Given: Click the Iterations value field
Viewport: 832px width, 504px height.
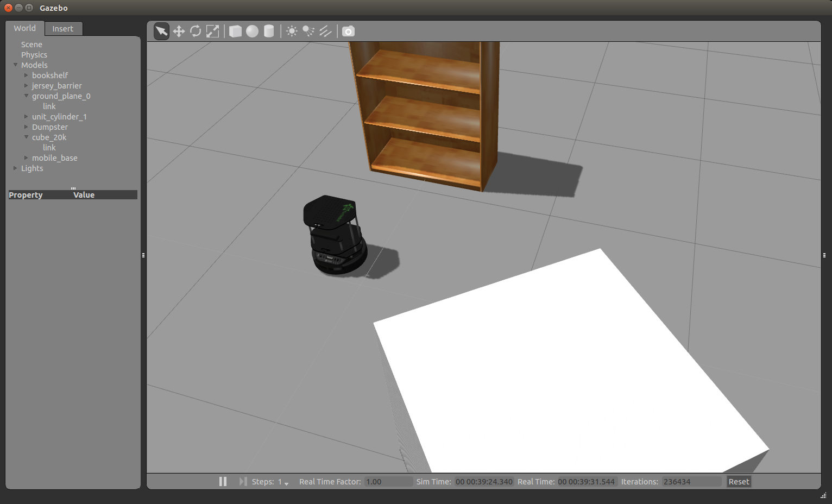Looking at the screenshot, I should 691,482.
